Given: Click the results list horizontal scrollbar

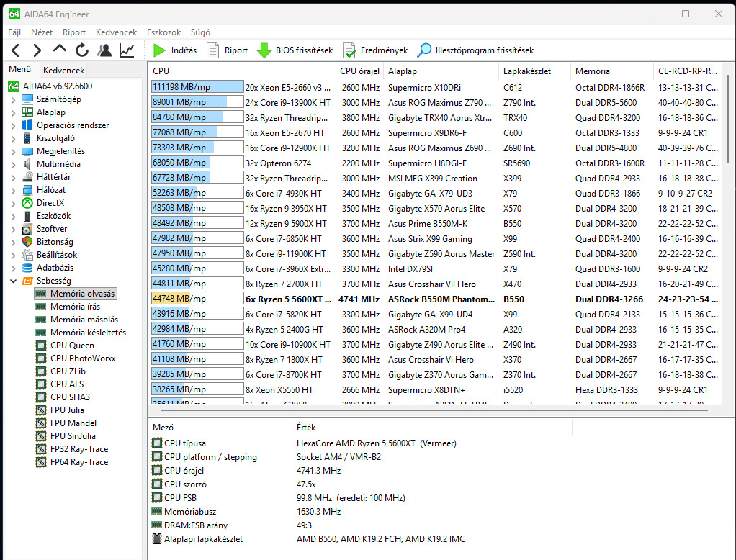Looking at the screenshot, I should pos(434,410).
